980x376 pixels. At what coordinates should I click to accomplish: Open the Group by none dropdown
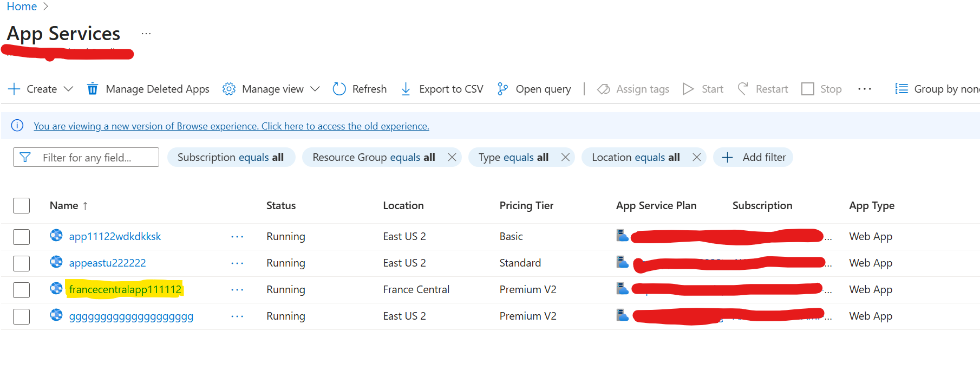click(946, 89)
